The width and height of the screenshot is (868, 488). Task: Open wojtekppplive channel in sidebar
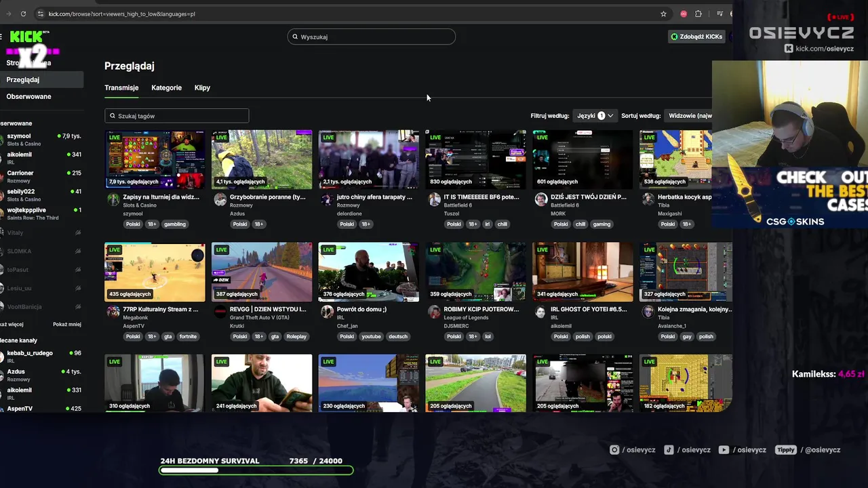tap(41, 213)
